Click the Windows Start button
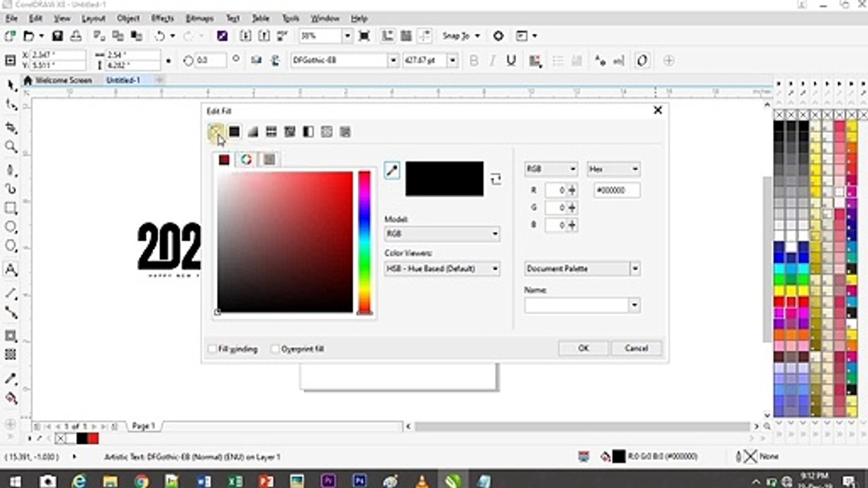This screenshot has width=868, height=488. point(15,481)
